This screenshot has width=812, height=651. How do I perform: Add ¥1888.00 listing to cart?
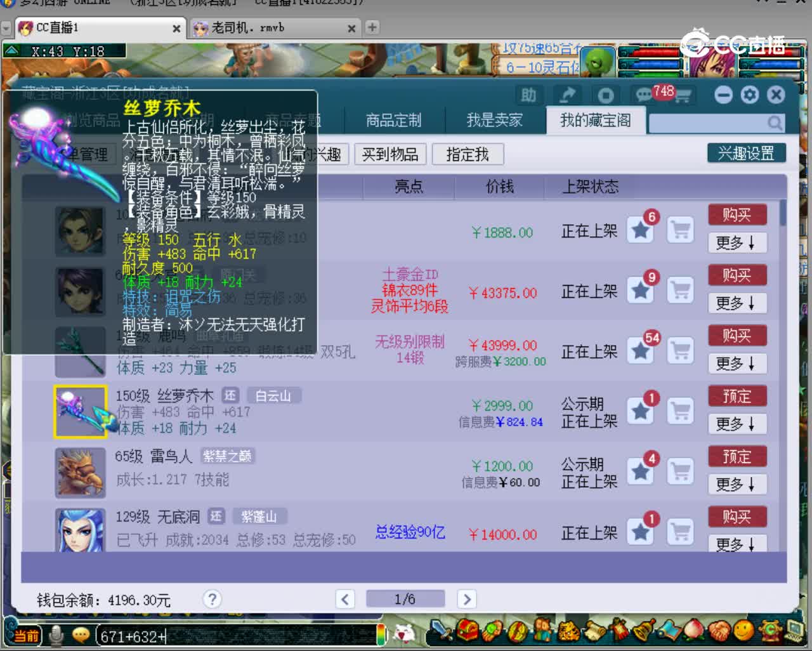click(x=681, y=230)
